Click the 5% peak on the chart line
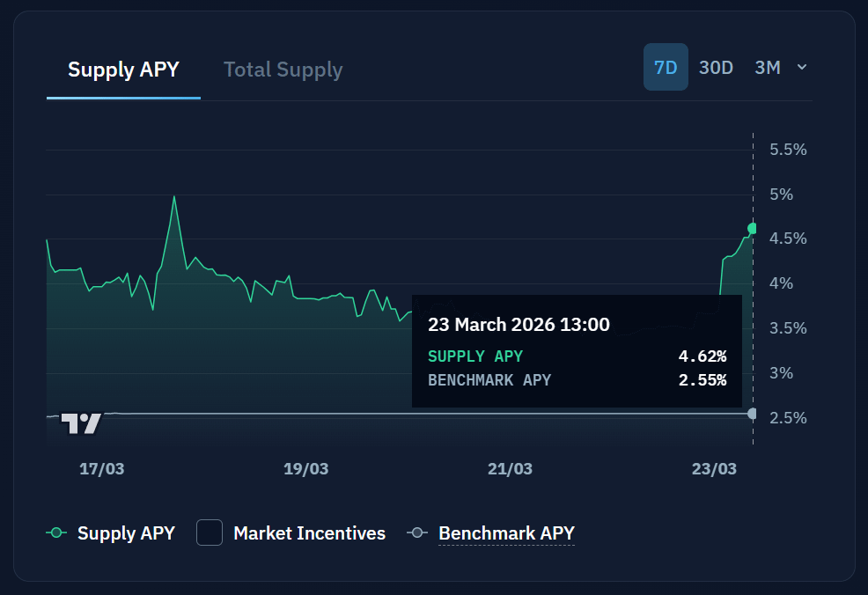The image size is (868, 595). (174, 196)
